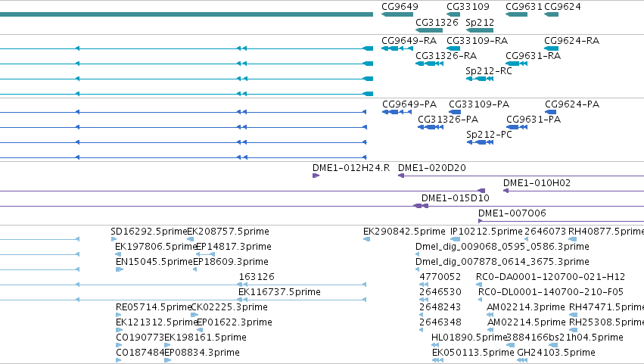The image size is (644, 364).
Task: Select the EP08834.3prime EST label
Action: click(x=201, y=353)
